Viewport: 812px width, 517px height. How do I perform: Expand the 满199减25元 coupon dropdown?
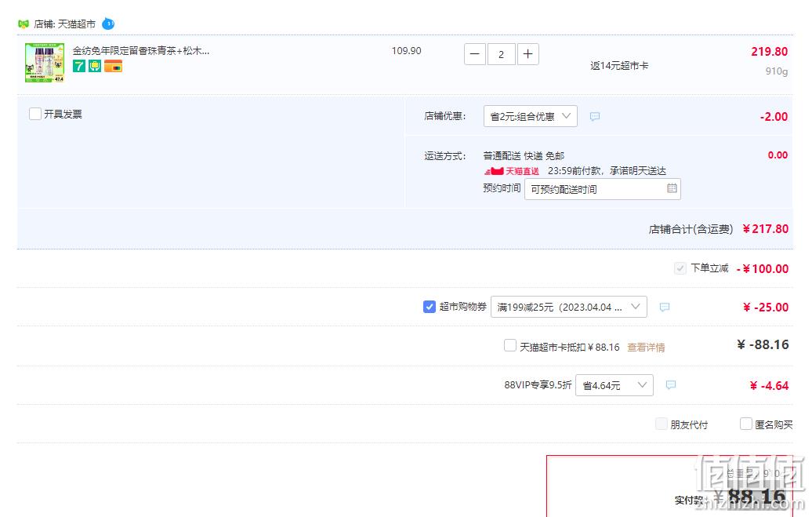tap(568, 307)
